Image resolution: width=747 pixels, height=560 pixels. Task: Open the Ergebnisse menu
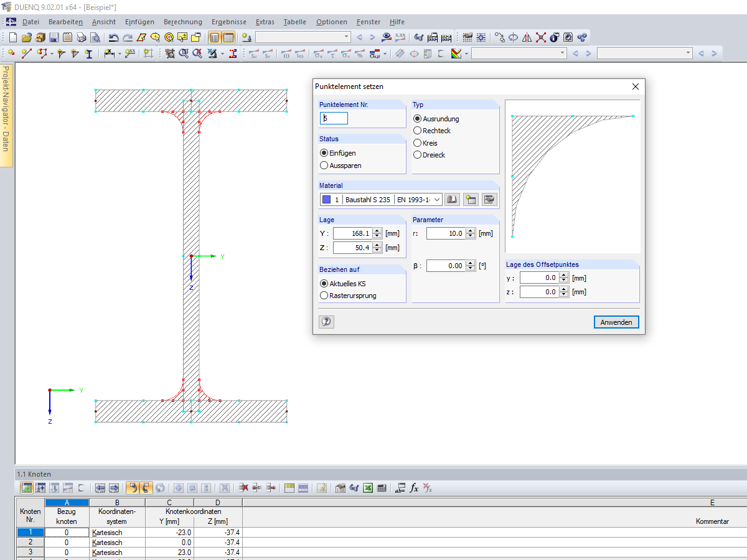(x=228, y=22)
